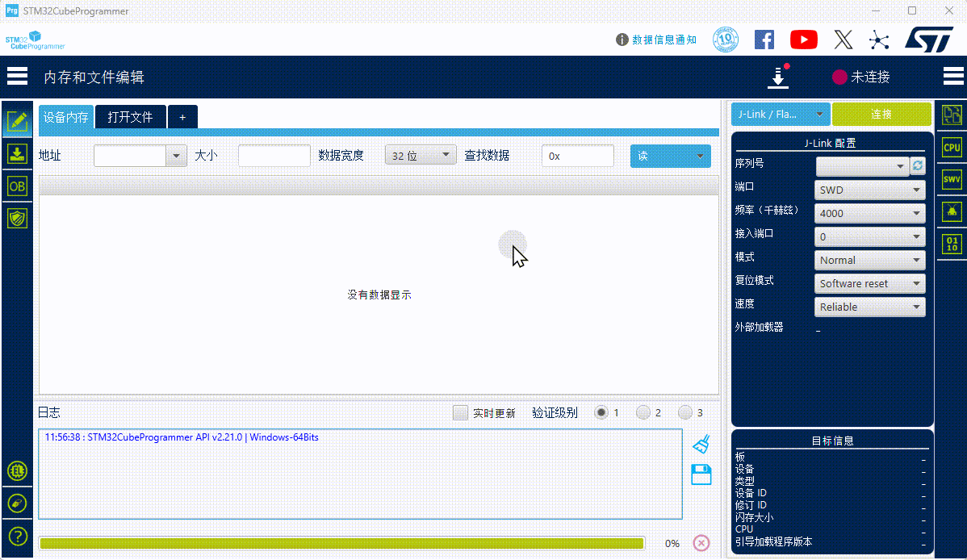This screenshot has height=560, width=967.
Task: Save the log with the disk icon
Action: click(701, 474)
